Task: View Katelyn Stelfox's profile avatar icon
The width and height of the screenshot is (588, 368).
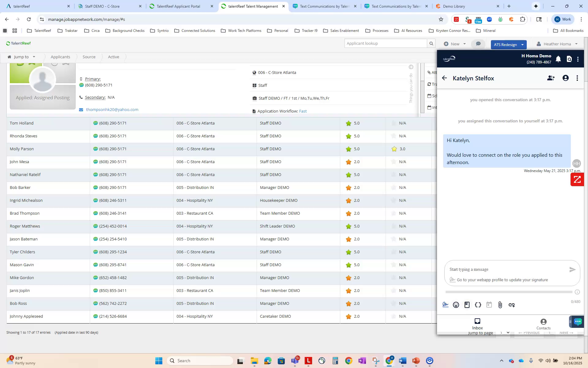Action: 565,78
